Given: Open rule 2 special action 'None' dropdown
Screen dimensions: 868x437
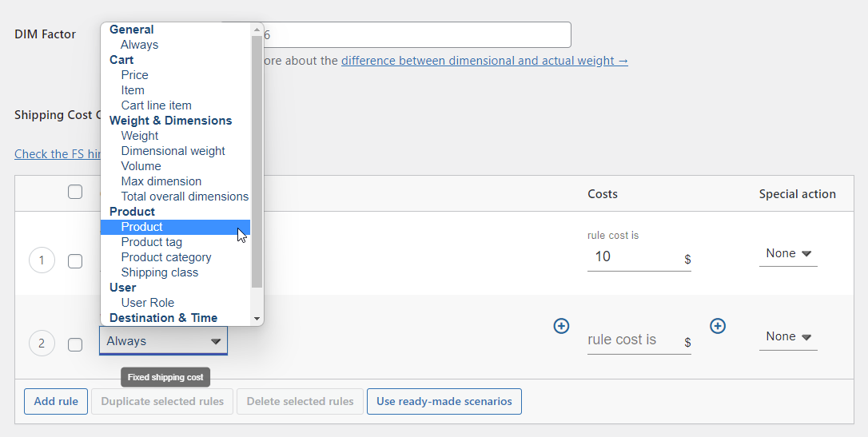Looking at the screenshot, I should point(788,336).
